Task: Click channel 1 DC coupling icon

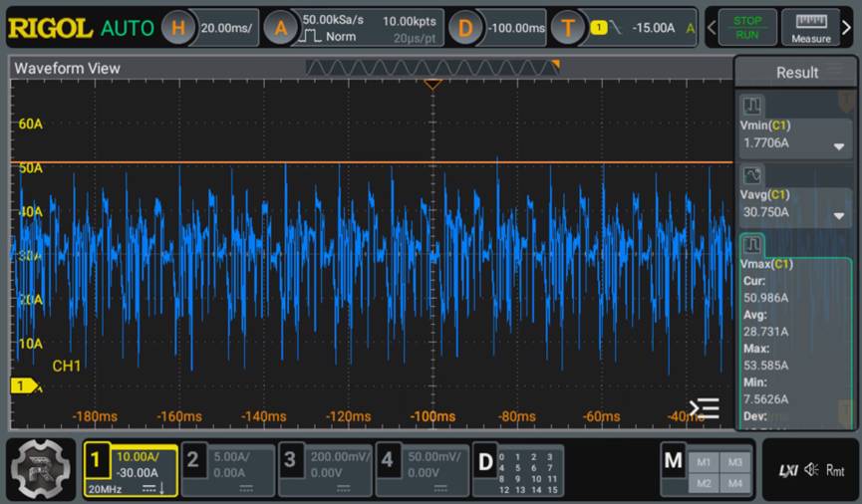Action: pos(148,489)
